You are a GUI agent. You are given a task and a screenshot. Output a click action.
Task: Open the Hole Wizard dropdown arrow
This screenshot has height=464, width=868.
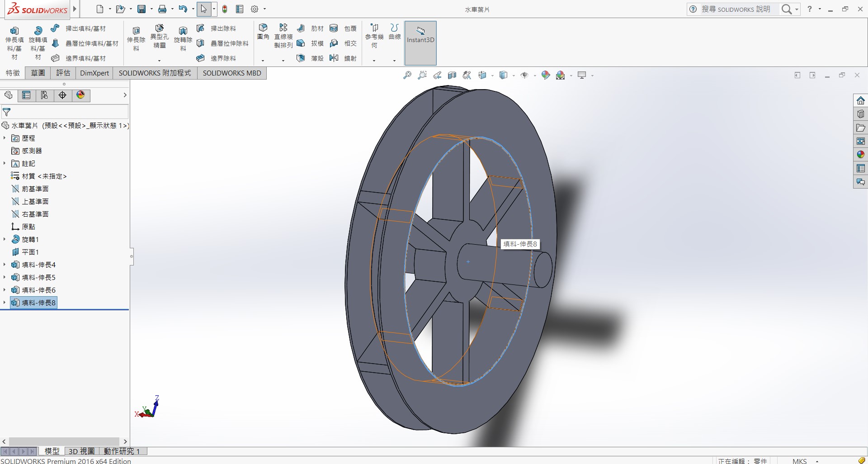(x=159, y=61)
